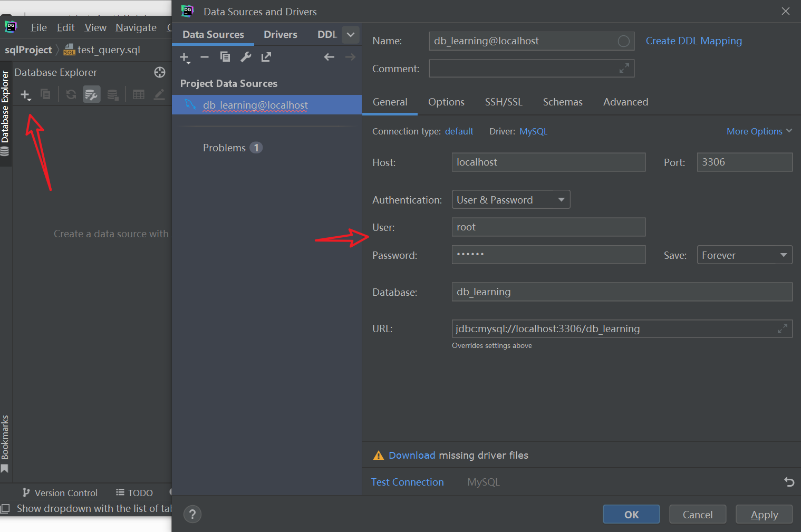
Task: Click the default connection type link
Action: pos(459,131)
